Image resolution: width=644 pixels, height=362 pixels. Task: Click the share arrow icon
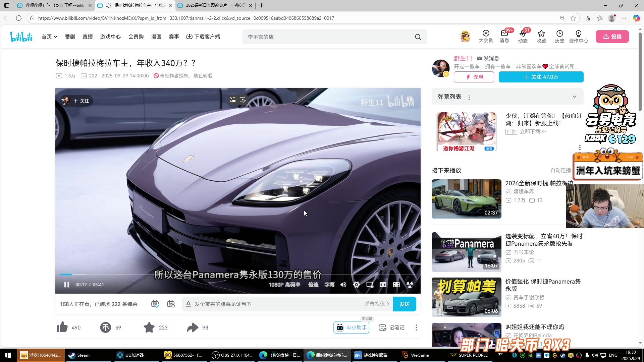pos(193,327)
